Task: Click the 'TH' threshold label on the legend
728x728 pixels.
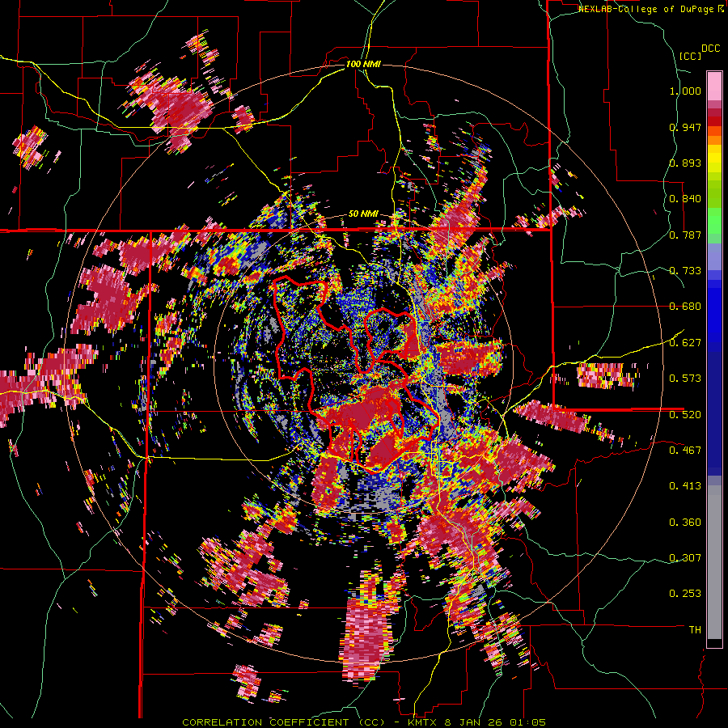Action: click(x=695, y=630)
